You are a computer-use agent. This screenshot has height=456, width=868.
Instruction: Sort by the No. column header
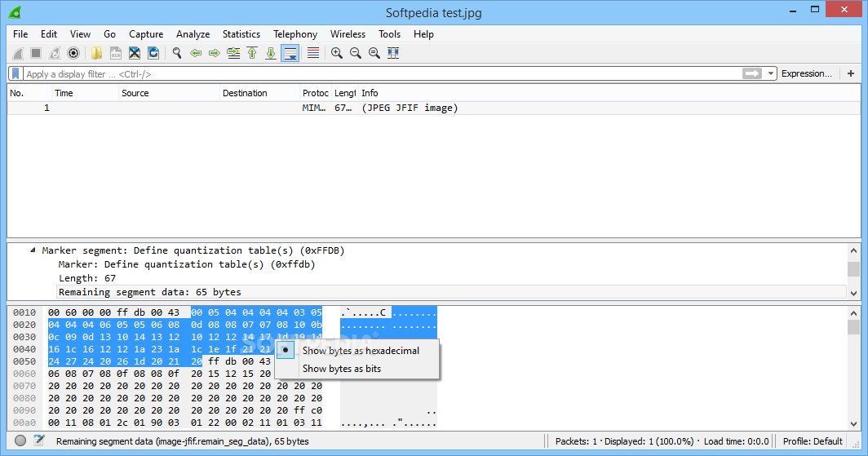29,93
